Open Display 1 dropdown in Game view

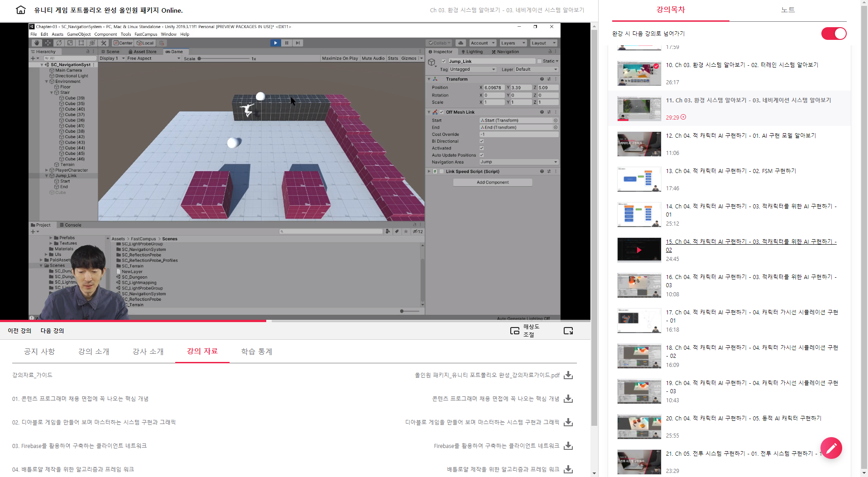click(112, 58)
